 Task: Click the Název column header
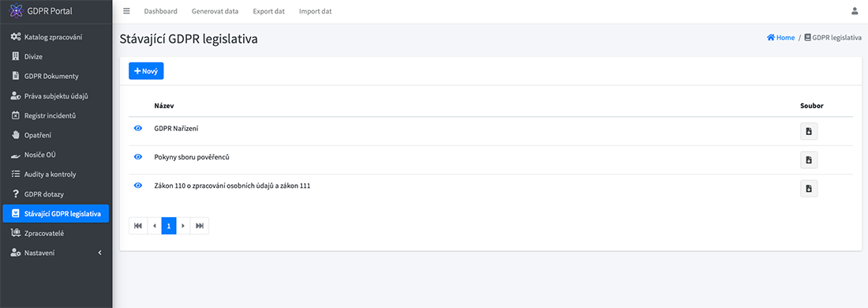pos(164,105)
